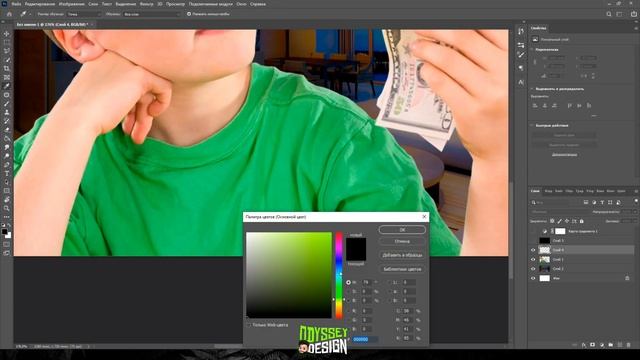Select the Eraser tool
640x360 pixels.
(7, 130)
